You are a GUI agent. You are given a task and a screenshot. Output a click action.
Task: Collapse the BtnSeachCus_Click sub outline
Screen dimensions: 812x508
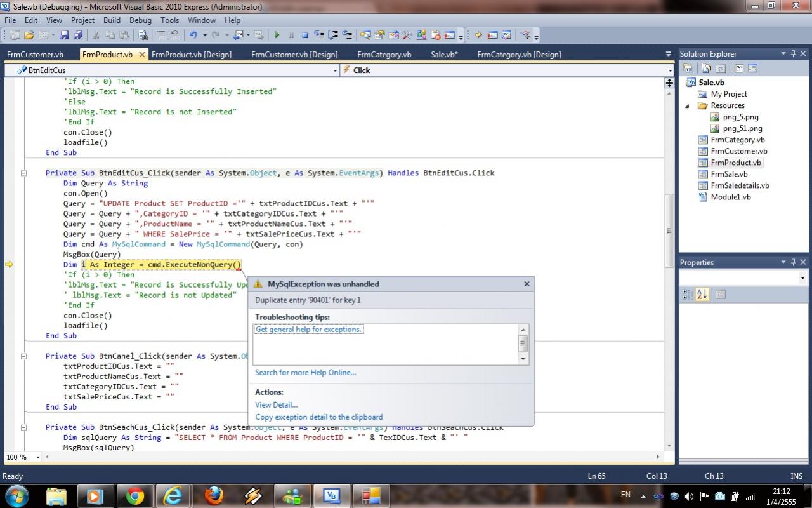[x=24, y=427]
